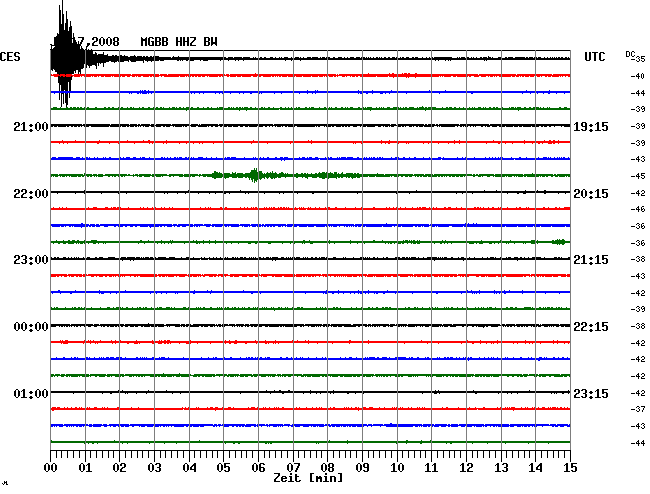Click the 14 minute axis tick label

click(x=535, y=468)
